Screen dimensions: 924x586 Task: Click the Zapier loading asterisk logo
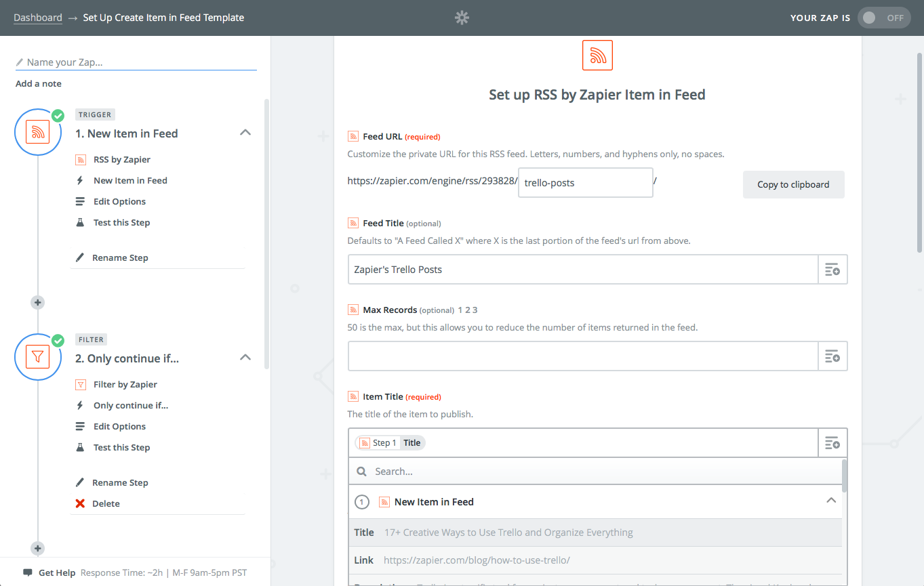[x=462, y=18]
